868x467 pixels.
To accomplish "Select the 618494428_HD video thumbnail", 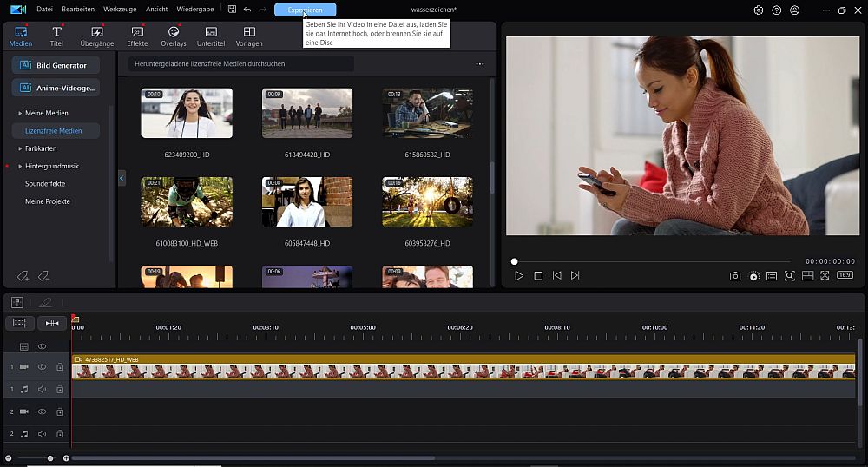I will (x=307, y=113).
